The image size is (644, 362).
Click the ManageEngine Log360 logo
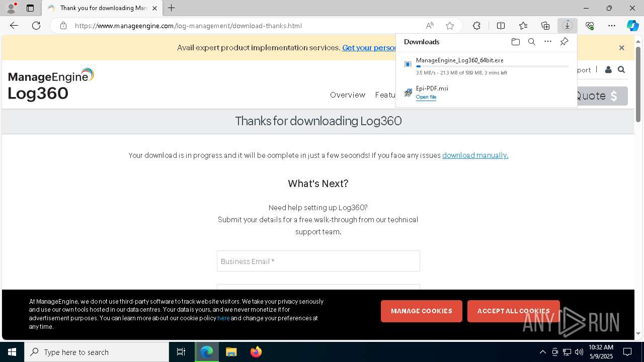coord(51,84)
